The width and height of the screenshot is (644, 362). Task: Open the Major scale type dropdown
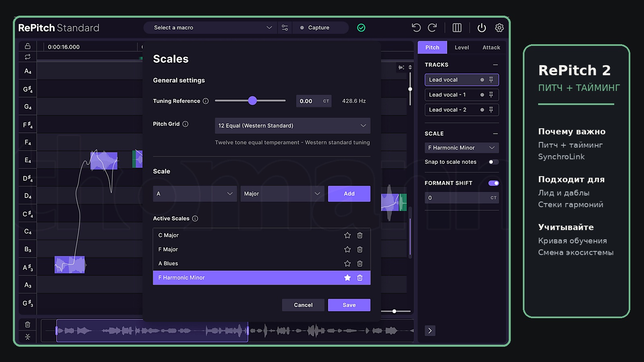click(282, 193)
